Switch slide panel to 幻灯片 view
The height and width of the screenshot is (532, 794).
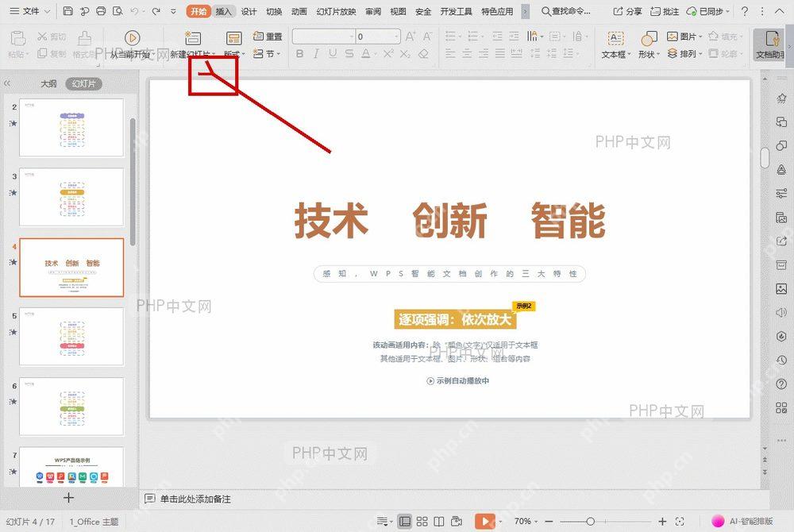(x=83, y=83)
